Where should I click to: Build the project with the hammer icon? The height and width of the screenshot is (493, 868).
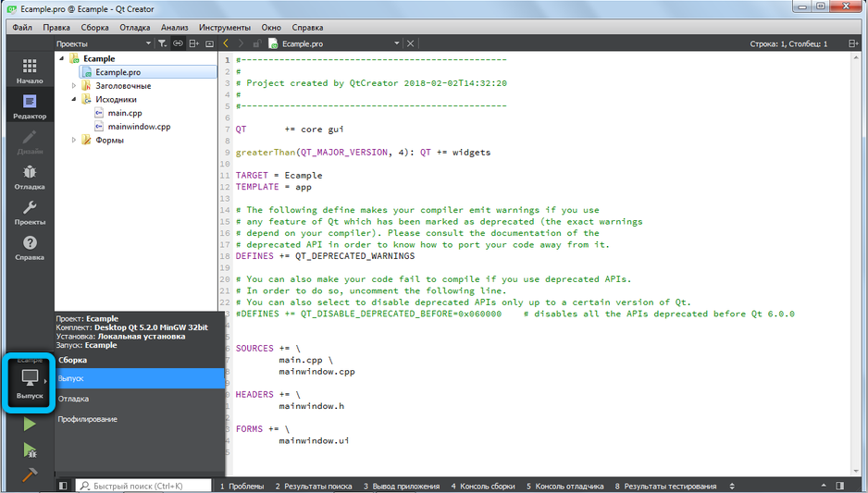click(x=30, y=475)
